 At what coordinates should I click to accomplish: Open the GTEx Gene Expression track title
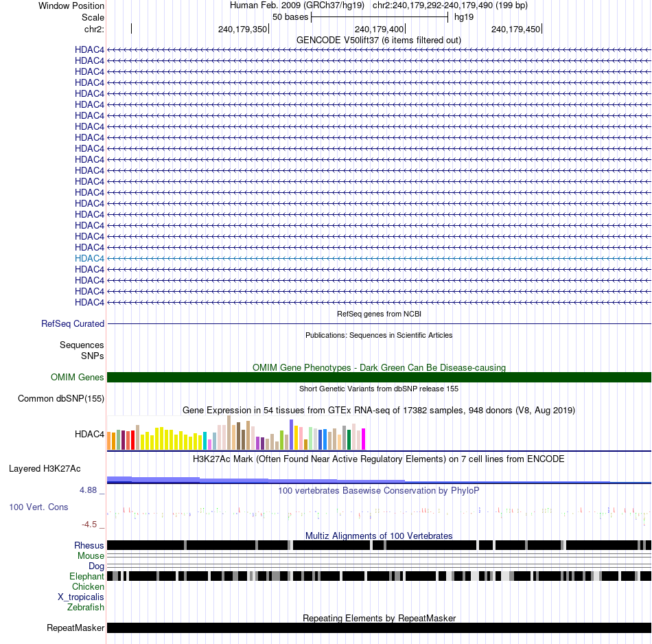(379, 410)
